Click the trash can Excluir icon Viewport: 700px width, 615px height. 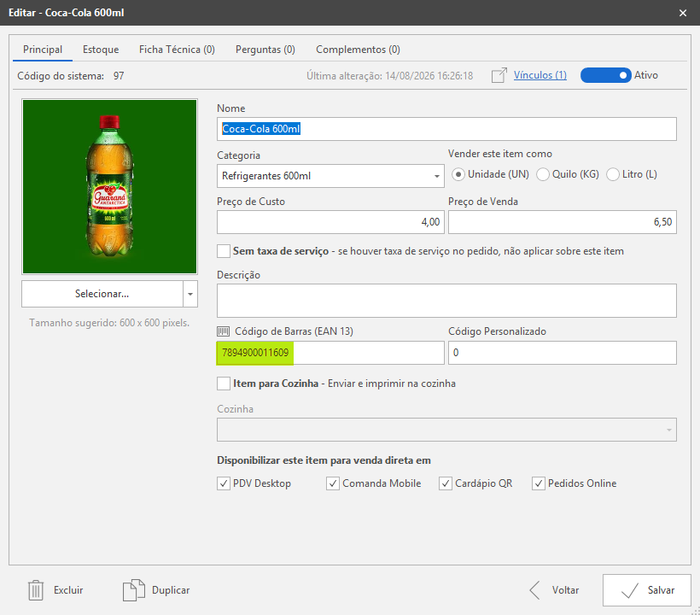36,590
